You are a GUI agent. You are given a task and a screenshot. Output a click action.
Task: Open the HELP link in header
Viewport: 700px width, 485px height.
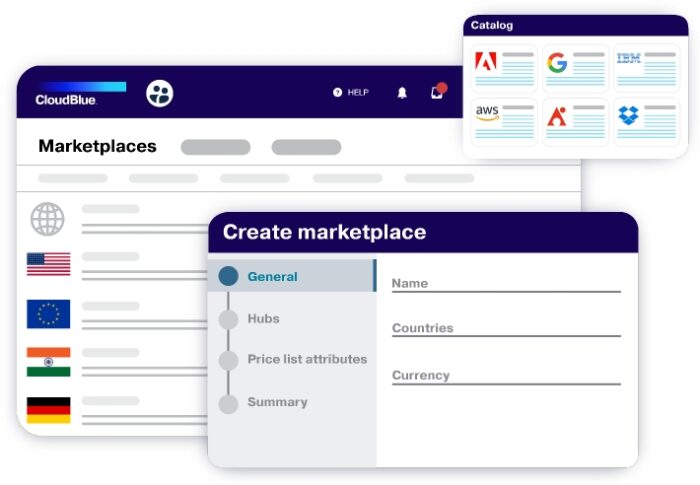click(358, 92)
